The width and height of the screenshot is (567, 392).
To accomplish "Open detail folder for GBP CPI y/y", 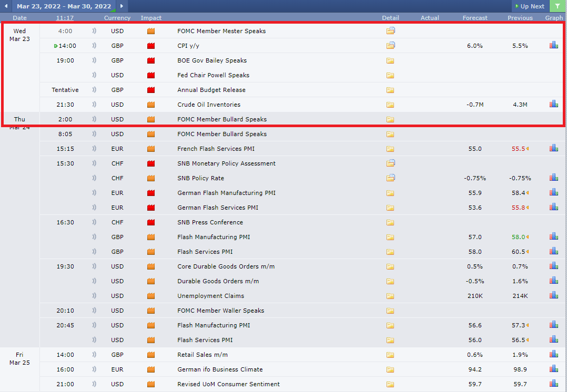I will tap(390, 46).
